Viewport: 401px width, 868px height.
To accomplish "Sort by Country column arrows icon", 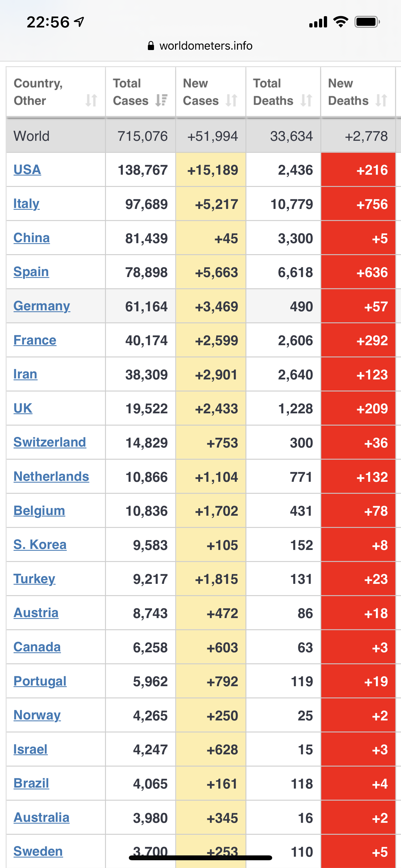I will click(x=91, y=100).
